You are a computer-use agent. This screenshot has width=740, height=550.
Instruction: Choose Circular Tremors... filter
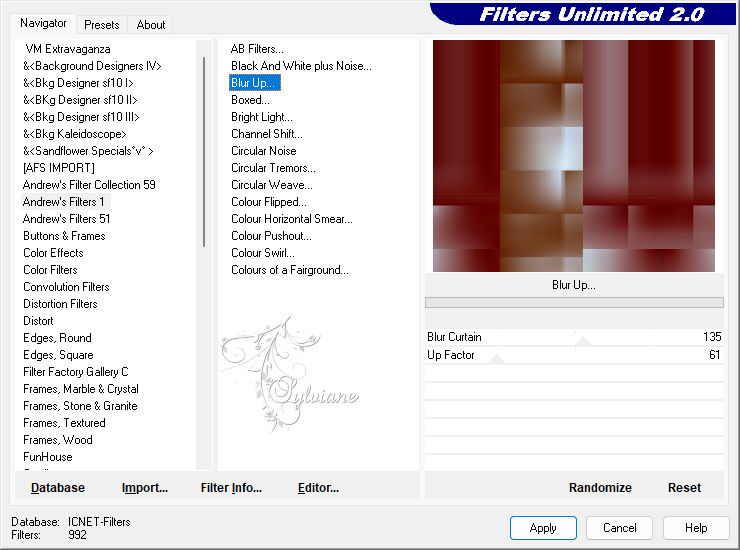pyautogui.click(x=273, y=168)
